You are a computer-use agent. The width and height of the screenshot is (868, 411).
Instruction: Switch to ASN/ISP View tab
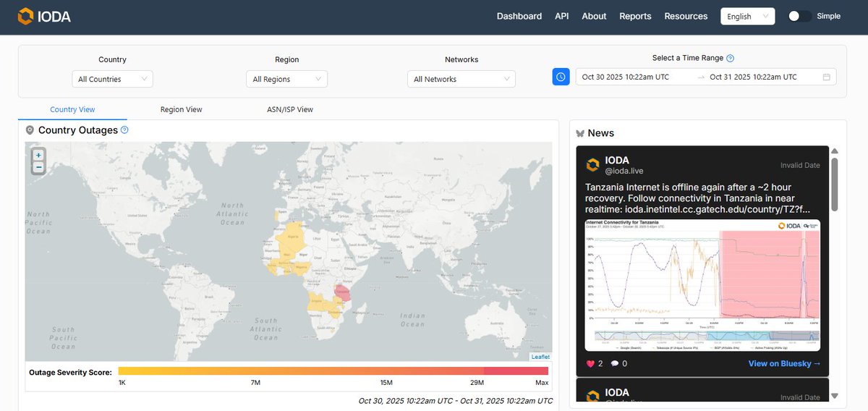[290, 109]
